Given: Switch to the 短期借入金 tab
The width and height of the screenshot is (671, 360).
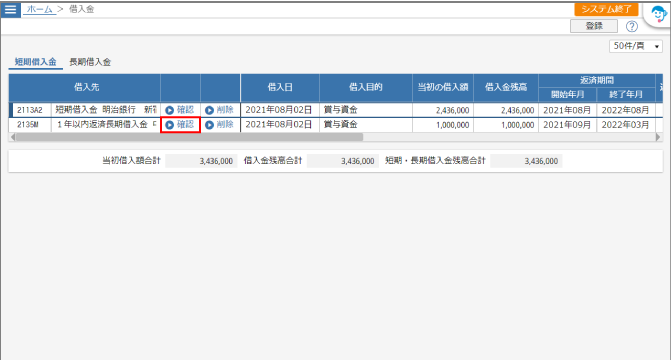Looking at the screenshot, I should click(36, 62).
